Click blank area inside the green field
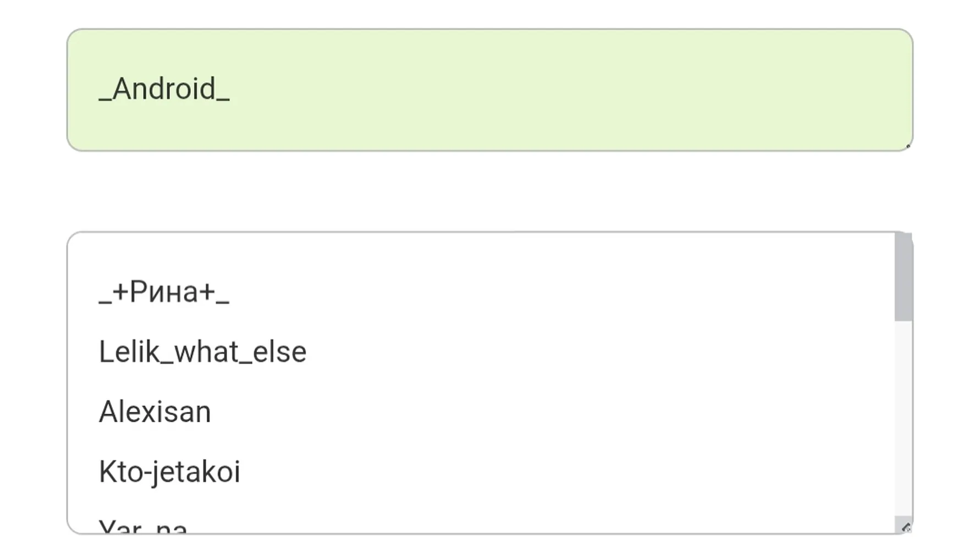The width and height of the screenshot is (980, 550). click(550, 90)
